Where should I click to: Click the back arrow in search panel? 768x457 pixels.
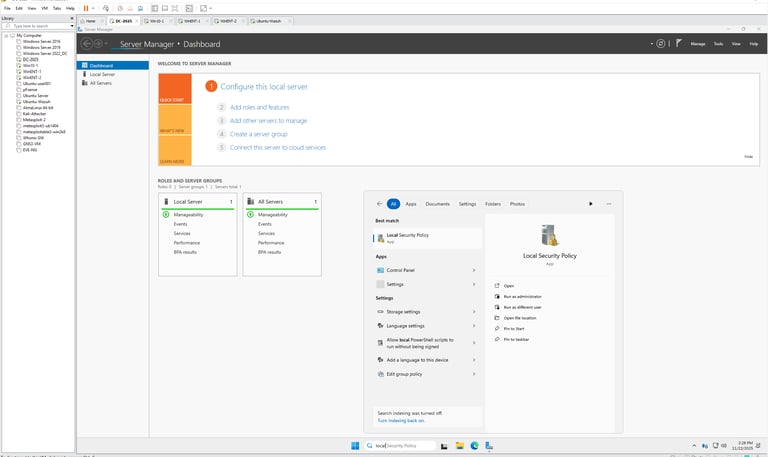pos(380,204)
